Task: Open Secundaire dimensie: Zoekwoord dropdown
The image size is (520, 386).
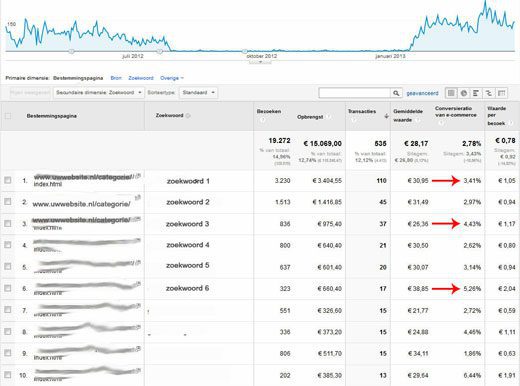Action: click(99, 93)
